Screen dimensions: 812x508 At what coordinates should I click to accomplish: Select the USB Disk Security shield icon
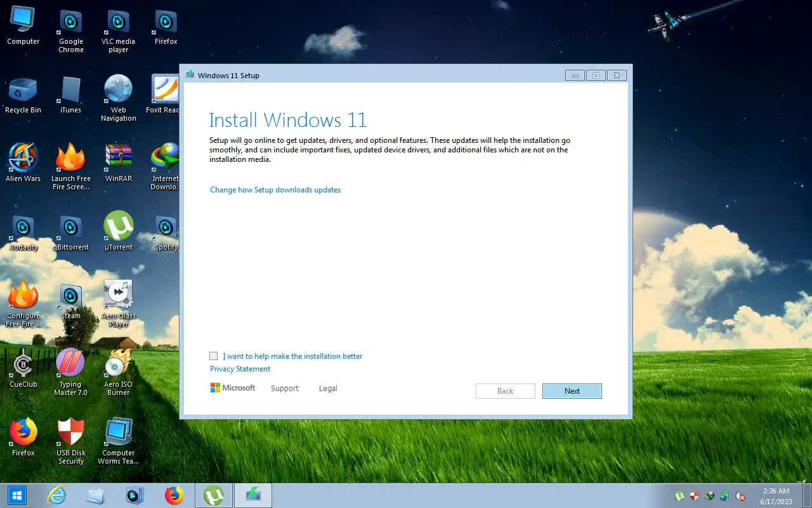tap(70, 441)
